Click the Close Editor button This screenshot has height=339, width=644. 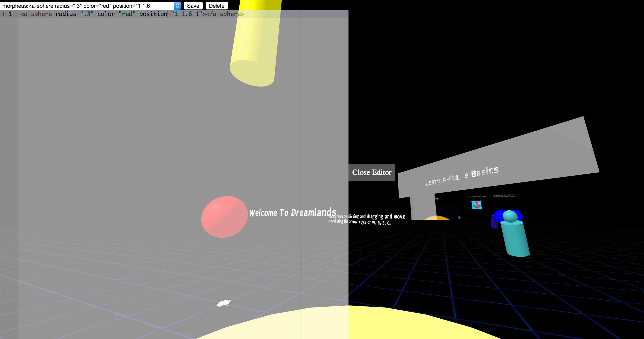pos(372,172)
